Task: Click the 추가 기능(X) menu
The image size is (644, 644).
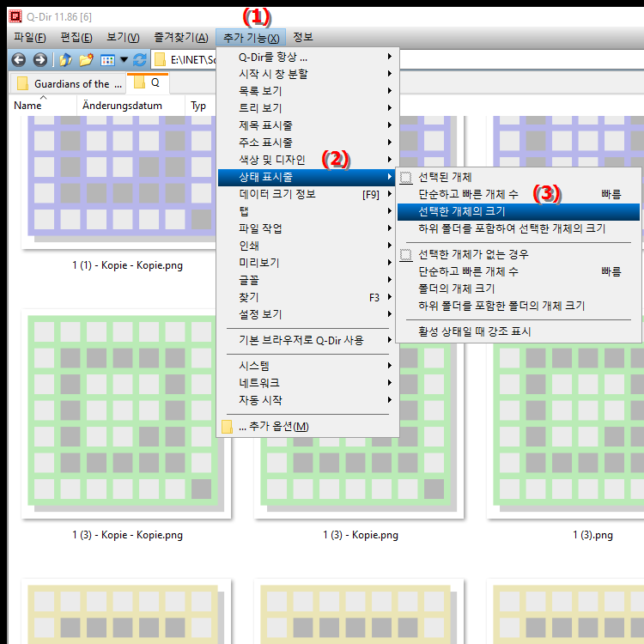Action: point(251,38)
